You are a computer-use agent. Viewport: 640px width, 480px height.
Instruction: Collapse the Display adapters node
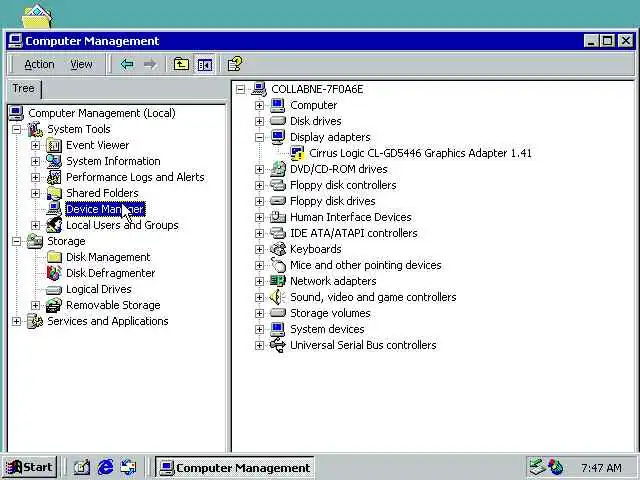tap(259, 137)
